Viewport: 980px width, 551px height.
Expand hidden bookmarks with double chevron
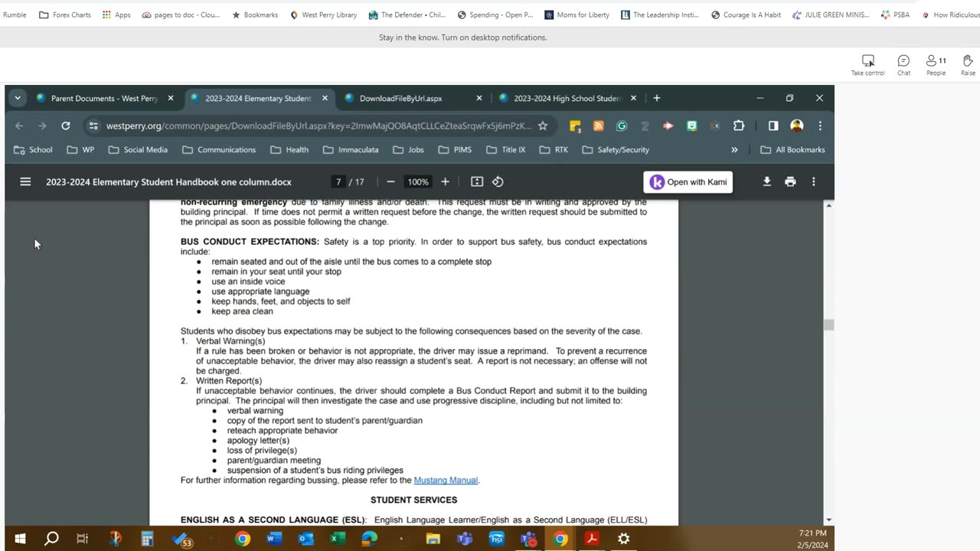coord(734,150)
